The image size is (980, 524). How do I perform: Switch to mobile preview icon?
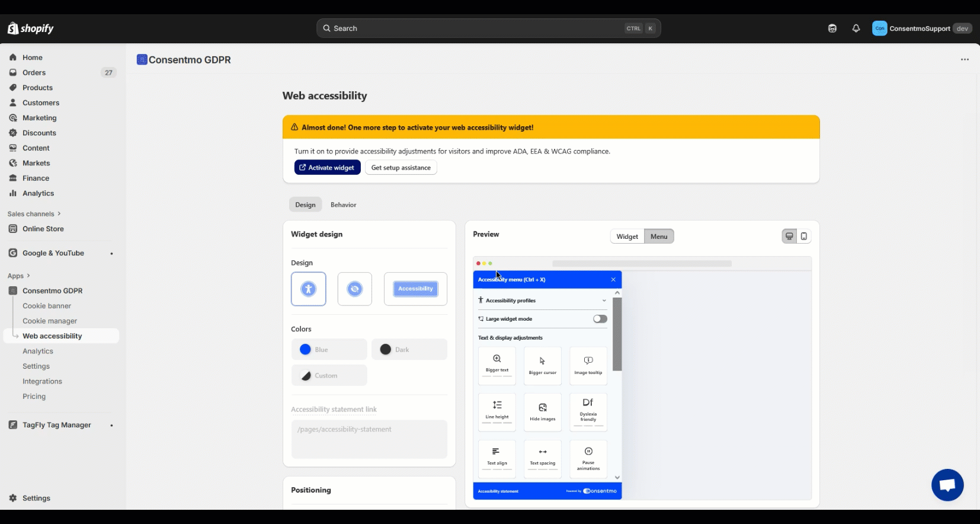pos(804,237)
